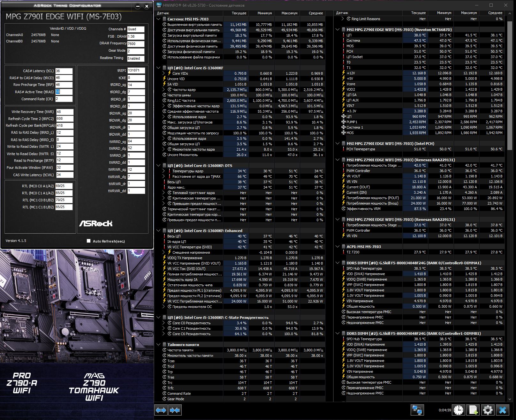Click the fan icon beside Система 1
Viewport: 516px width, 420px height.
(344, 127)
